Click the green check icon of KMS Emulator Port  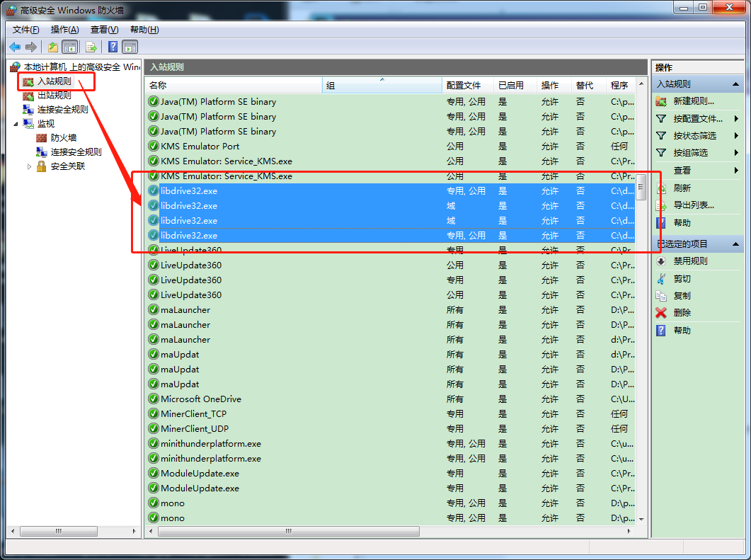click(154, 146)
